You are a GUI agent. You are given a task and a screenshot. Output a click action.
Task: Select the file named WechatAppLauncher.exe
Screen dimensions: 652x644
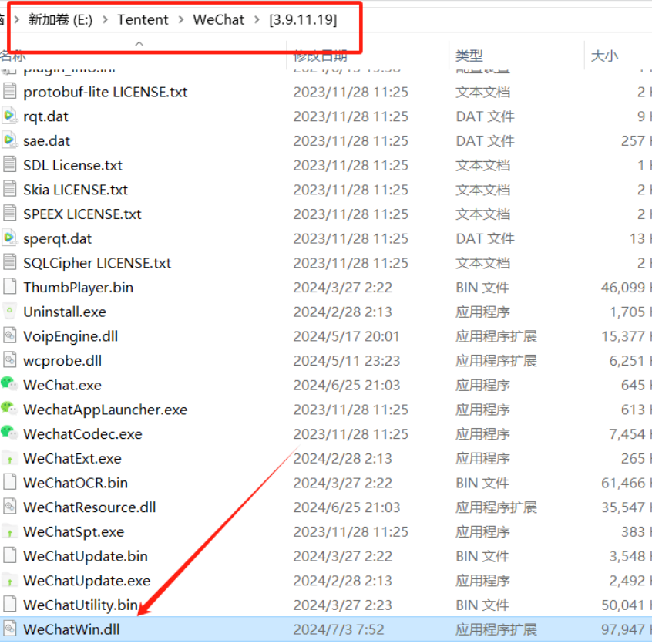click(106, 410)
